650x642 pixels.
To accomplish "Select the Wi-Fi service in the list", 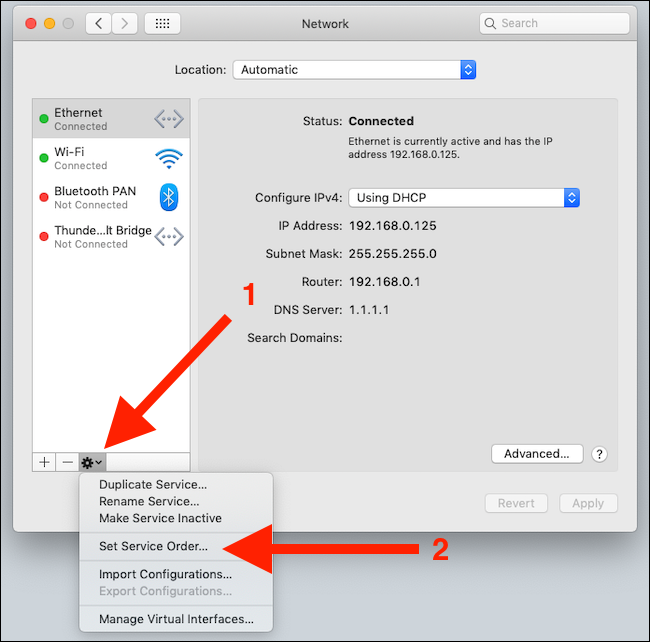I will click(111, 158).
